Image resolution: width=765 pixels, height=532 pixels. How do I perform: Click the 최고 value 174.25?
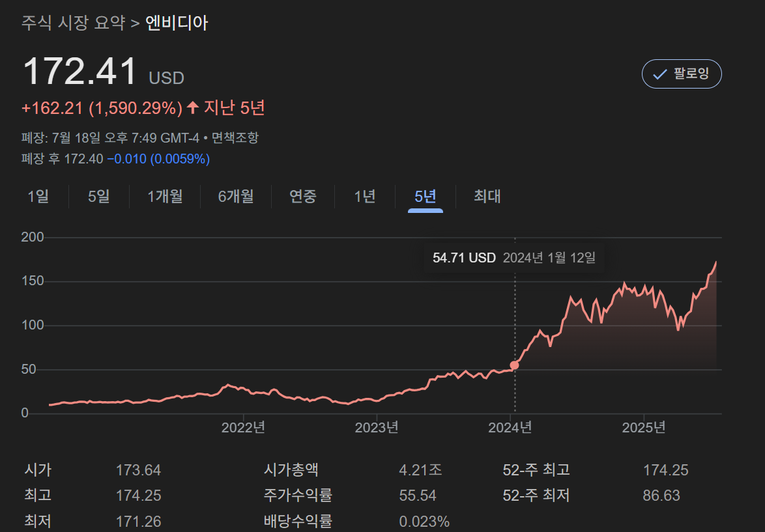pos(138,496)
